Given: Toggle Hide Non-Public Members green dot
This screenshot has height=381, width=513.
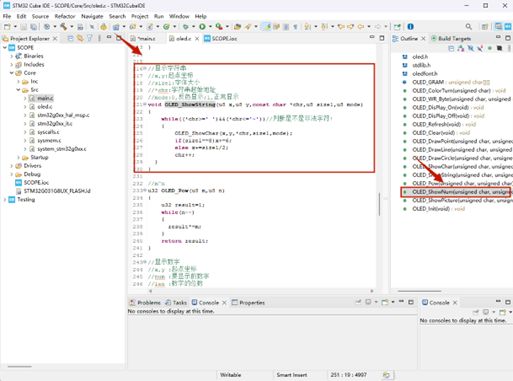Looking at the screenshot, I should 490,49.
